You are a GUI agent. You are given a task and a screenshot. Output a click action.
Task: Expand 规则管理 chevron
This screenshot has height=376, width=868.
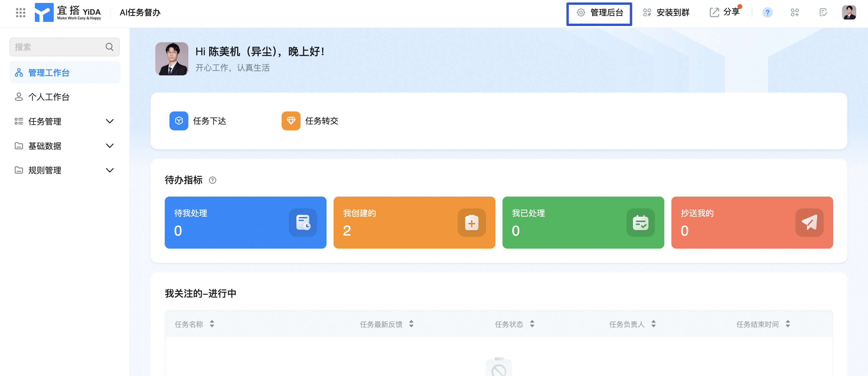coord(110,170)
